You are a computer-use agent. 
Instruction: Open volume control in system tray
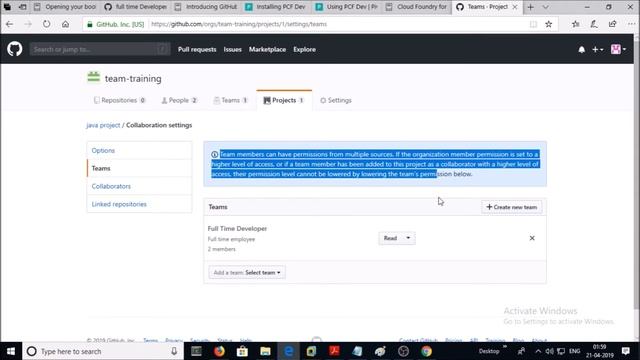tap(549, 351)
